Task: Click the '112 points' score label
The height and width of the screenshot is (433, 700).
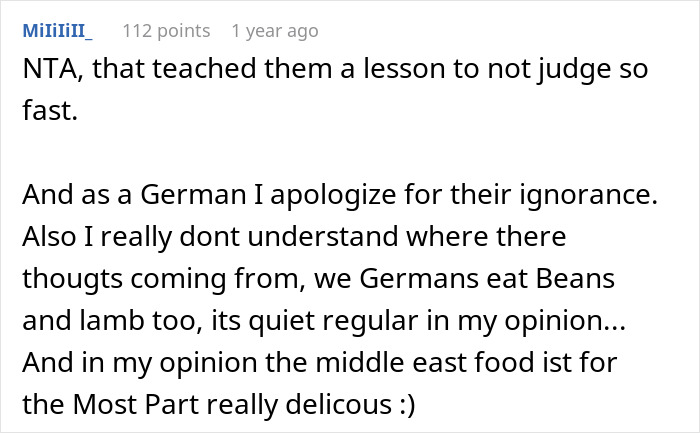Action: pyautogui.click(x=166, y=31)
